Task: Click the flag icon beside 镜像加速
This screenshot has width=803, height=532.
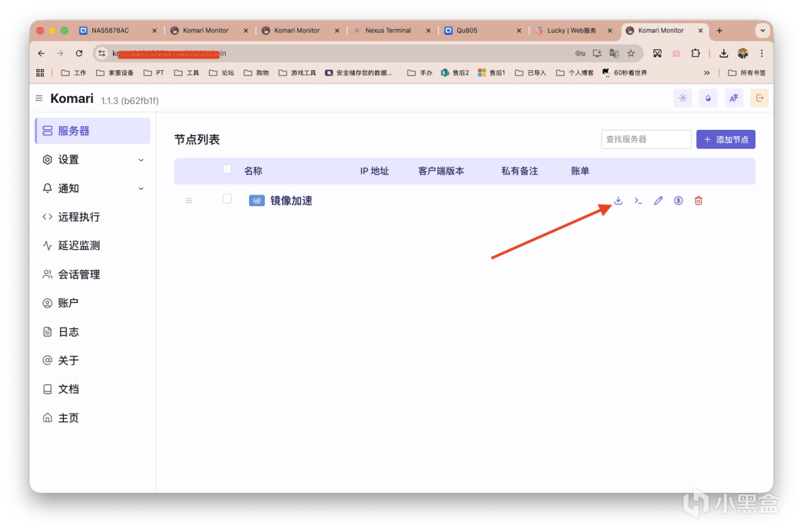Action: 257,201
